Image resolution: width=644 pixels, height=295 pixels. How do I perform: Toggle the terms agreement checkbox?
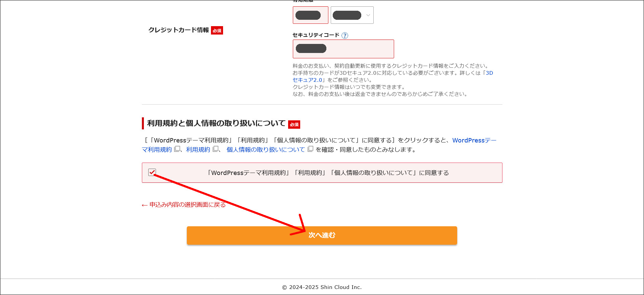click(x=152, y=172)
